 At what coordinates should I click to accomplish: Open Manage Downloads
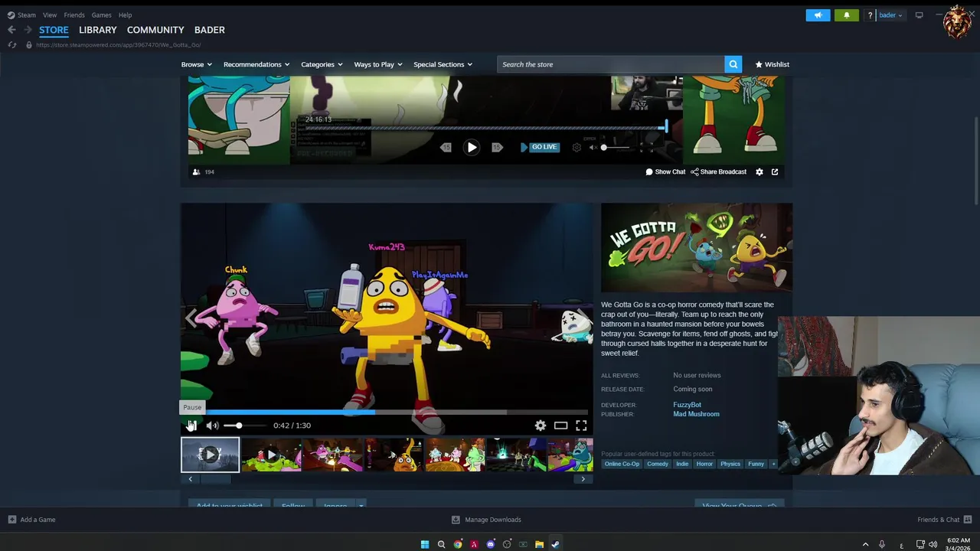click(486, 520)
